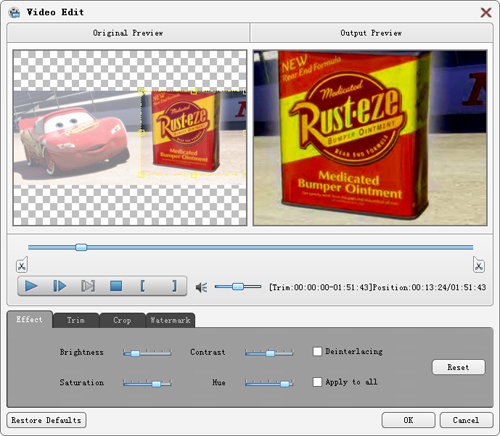The width and height of the screenshot is (500, 436).
Task: Enable the Deinterlacing checkbox
Action: coord(317,351)
